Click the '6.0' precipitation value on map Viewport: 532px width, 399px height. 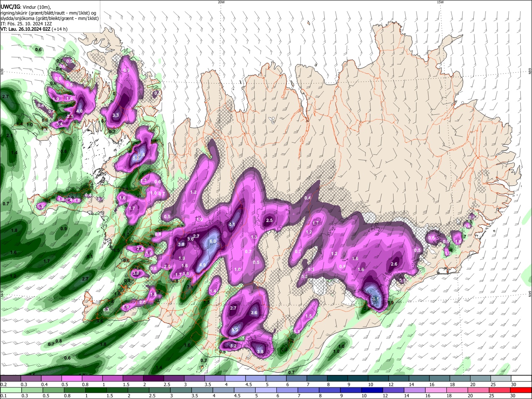click(x=213, y=241)
